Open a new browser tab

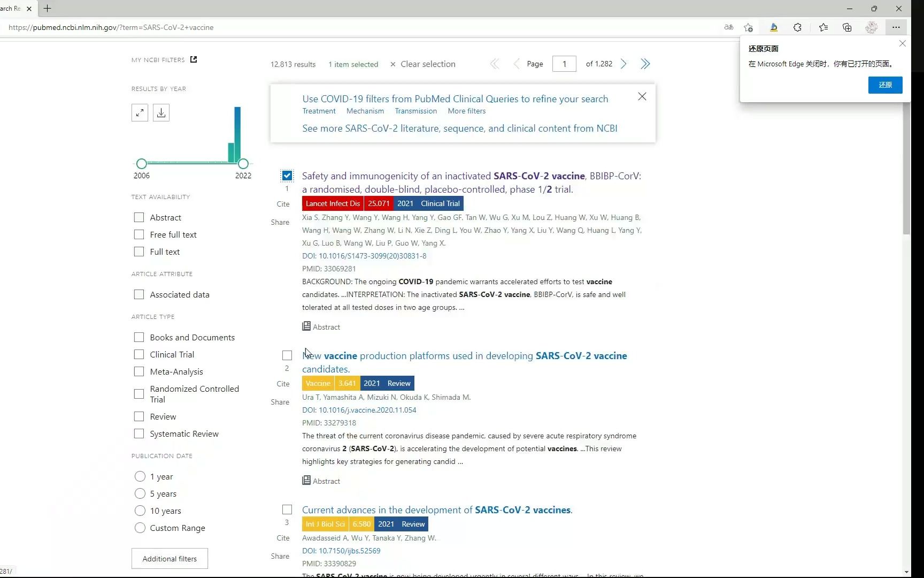(x=48, y=9)
